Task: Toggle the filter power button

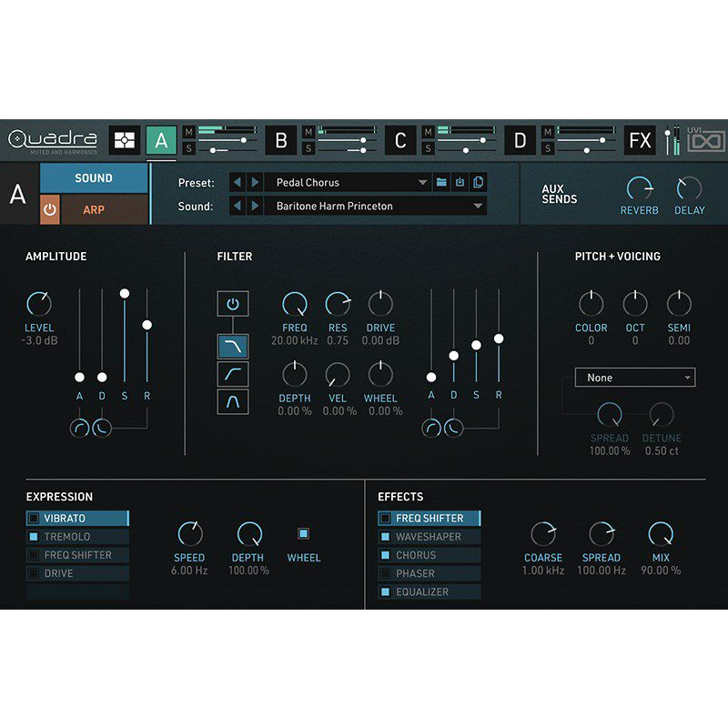Action: tap(233, 304)
